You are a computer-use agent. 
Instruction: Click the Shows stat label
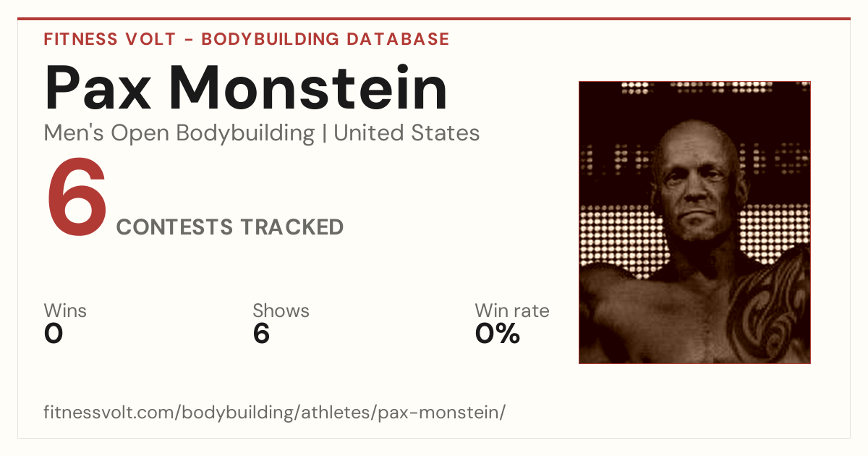tap(281, 311)
